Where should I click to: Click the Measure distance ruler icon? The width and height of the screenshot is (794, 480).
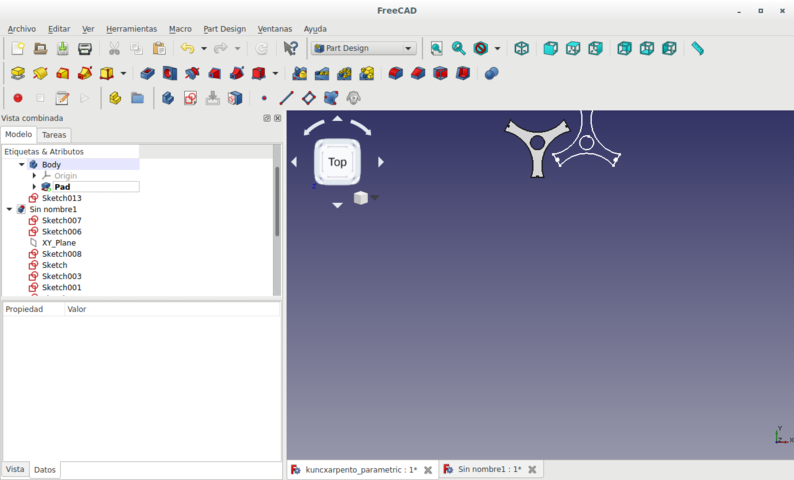tap(697, 49)
